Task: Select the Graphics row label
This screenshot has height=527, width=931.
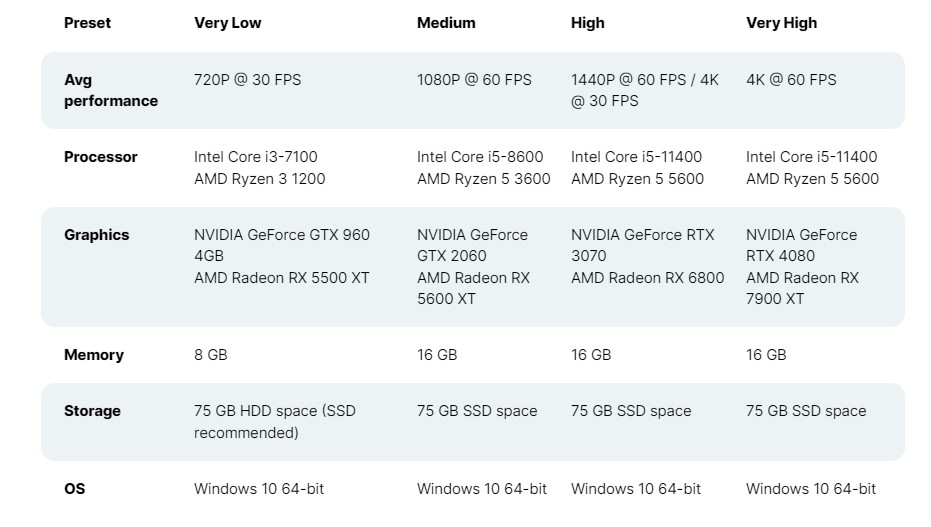Action: click(x=96, y=235)
